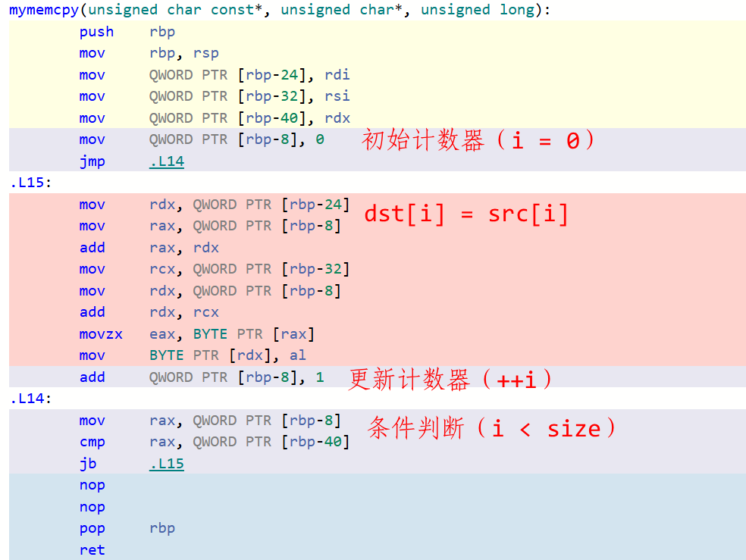Screen dimensions: 746x560
Task: Click the push rbp instruction
Action: [127, 32]
